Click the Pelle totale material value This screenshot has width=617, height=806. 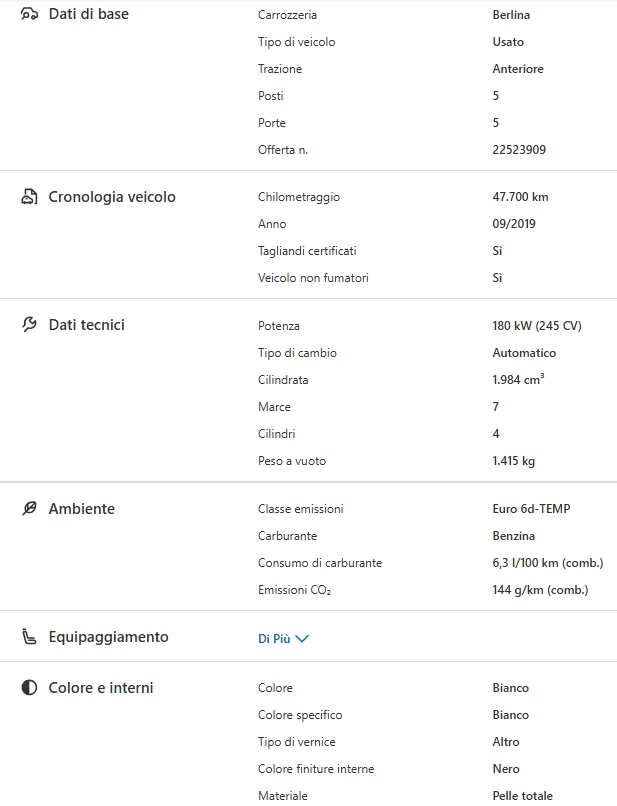pyautogui.click(x=522, y=796)
